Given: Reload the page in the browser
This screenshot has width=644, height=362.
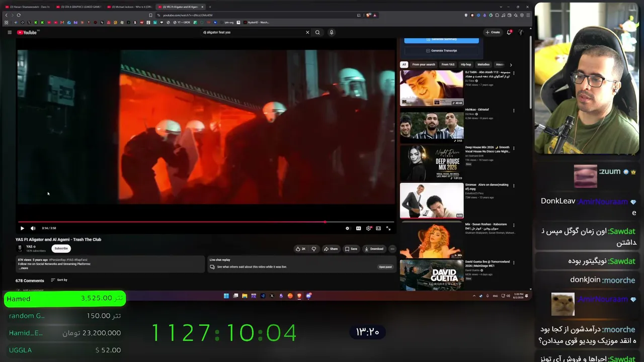Looking at the screenshot, I should pyautogui.click(x=19, y=15).
